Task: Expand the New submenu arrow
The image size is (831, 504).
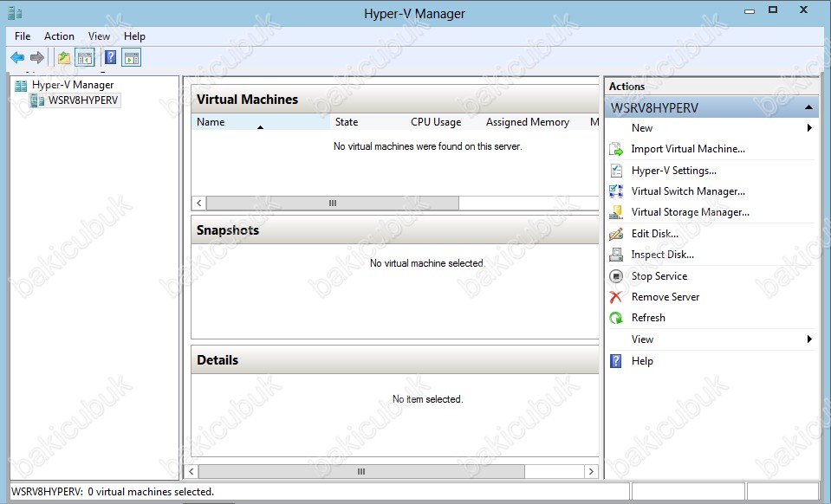Action: (x=809, y=127)
